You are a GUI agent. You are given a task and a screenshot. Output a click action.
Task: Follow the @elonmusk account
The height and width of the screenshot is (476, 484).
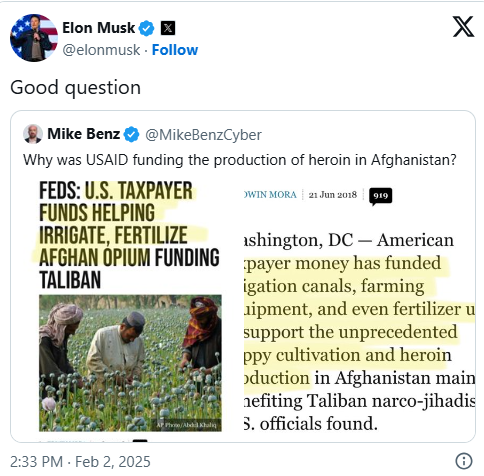[175, 50]
